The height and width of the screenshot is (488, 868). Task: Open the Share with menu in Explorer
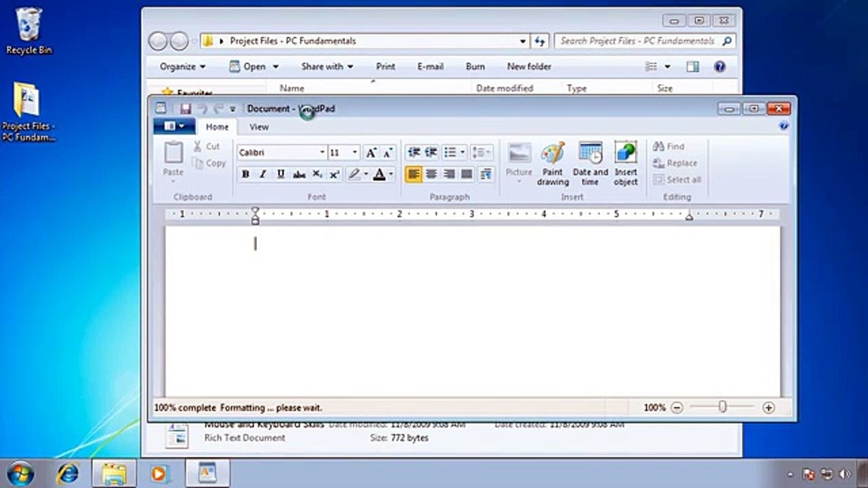tap(328, 66)
